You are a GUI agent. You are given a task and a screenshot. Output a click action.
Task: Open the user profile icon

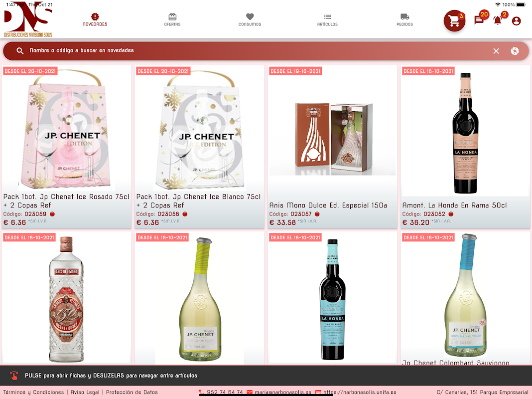516,21
